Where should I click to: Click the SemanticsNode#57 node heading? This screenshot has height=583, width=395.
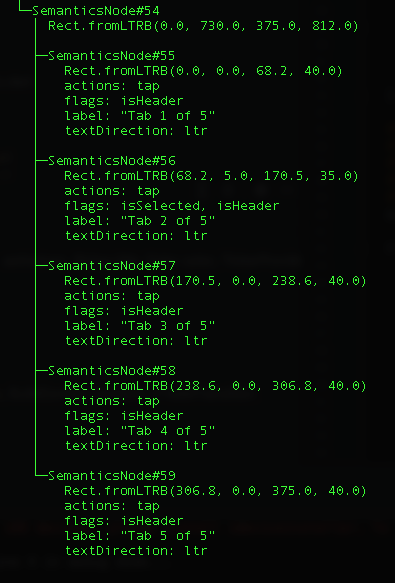(112, 265)
